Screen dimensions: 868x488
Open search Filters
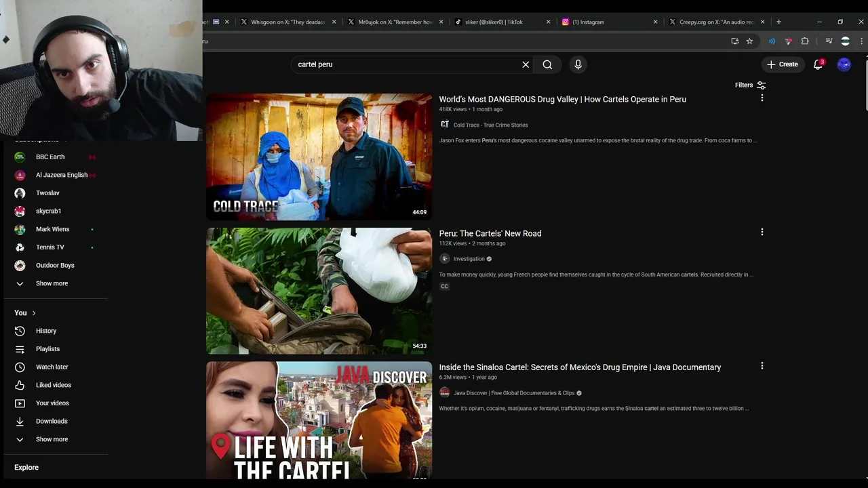coord(750,85)
